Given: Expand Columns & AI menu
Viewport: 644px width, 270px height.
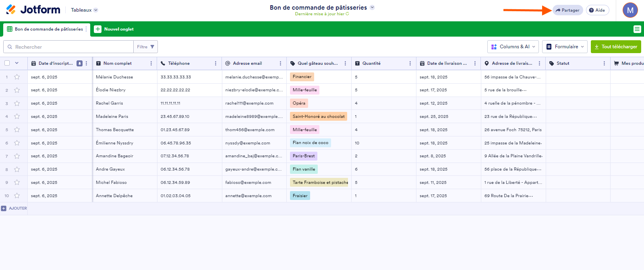Looking at the screenshot, I should [x=513, y=47].
